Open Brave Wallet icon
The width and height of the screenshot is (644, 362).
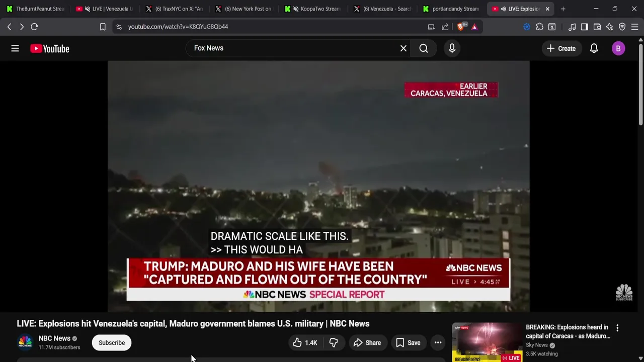[x=597, y=27]
